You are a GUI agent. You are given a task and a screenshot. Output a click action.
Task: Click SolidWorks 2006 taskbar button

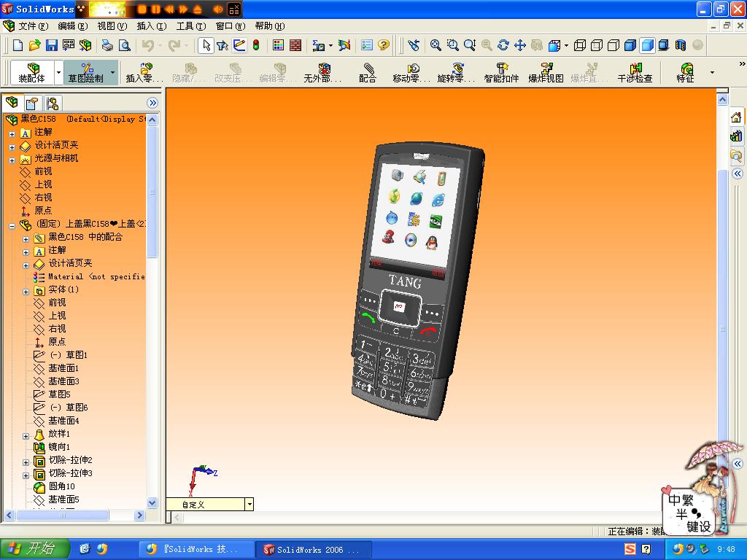click(313, 550)
